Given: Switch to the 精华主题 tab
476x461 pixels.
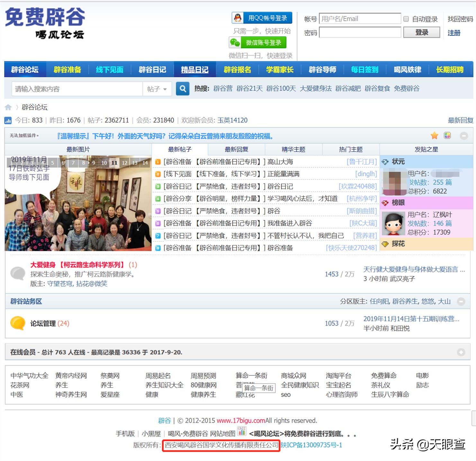Looking at the screenshot, I should tap(293, 150).
